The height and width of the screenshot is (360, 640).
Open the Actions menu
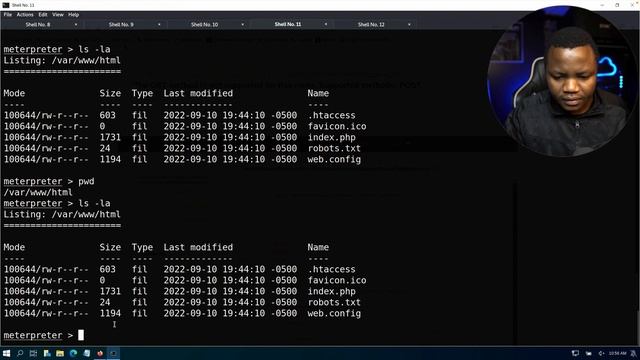pyautogui.click(x=25, y=15)
